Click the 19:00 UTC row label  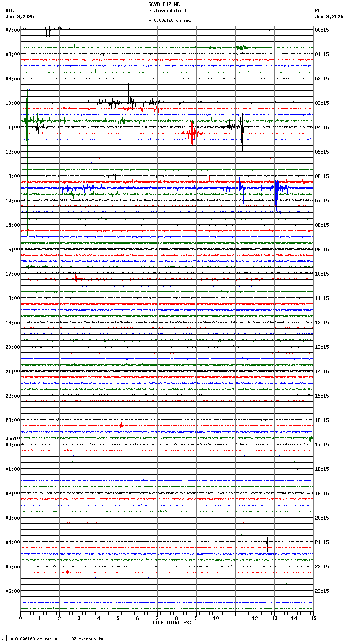point(13,323)
